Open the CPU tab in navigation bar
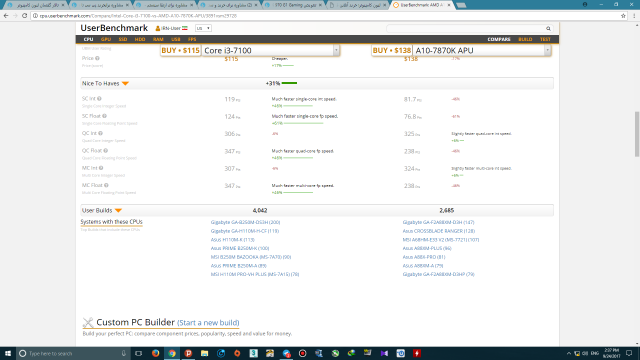The height and width of the screenshot is (360, 640). click(89, 39)
